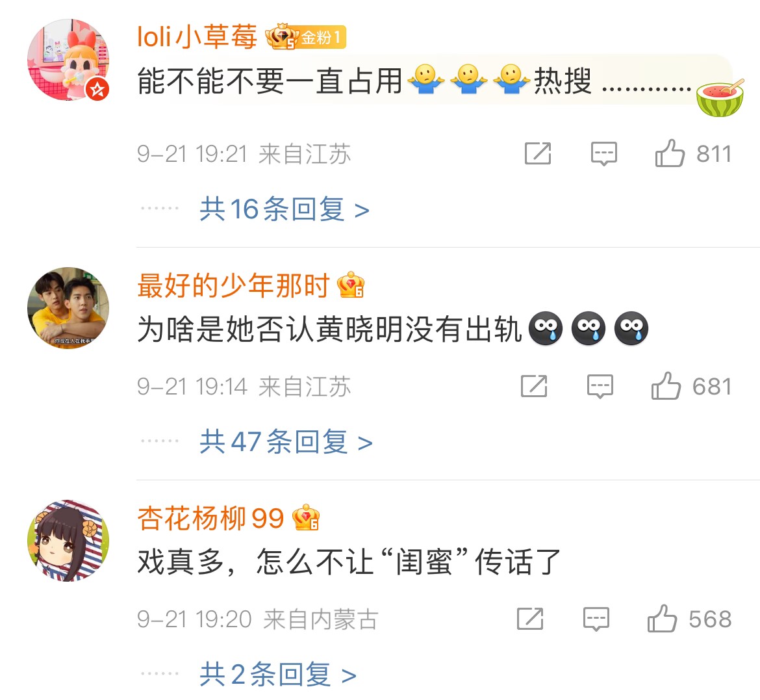760x700 pixels.
Task: Tap the reply icon on loli小草莓's comment
Action: pyautogui.click(x=604, y=154)
